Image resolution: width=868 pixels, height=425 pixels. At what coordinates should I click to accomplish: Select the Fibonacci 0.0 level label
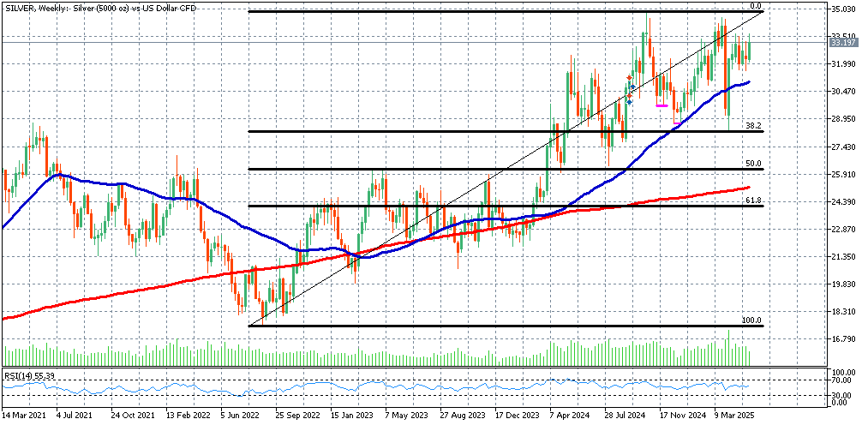[x=755, y=6]
